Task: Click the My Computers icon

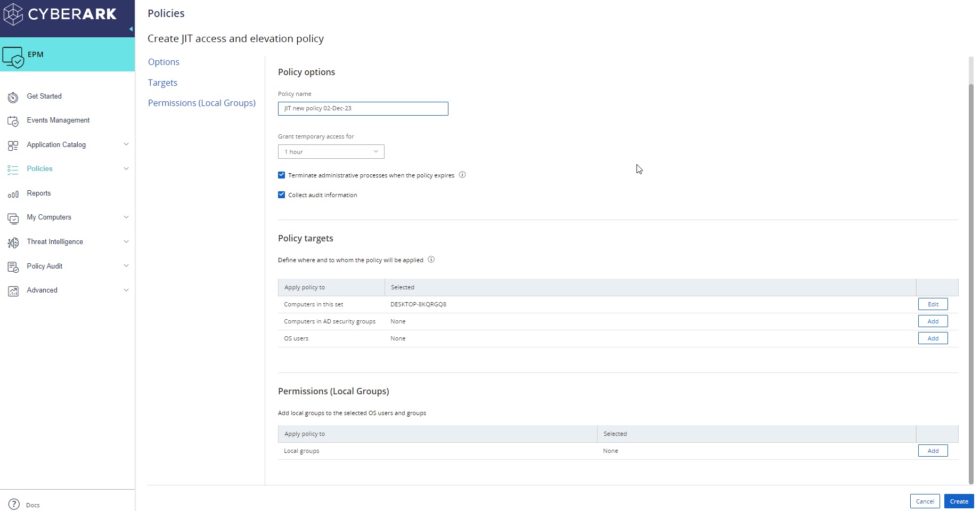Action: (x=13, y=218)
